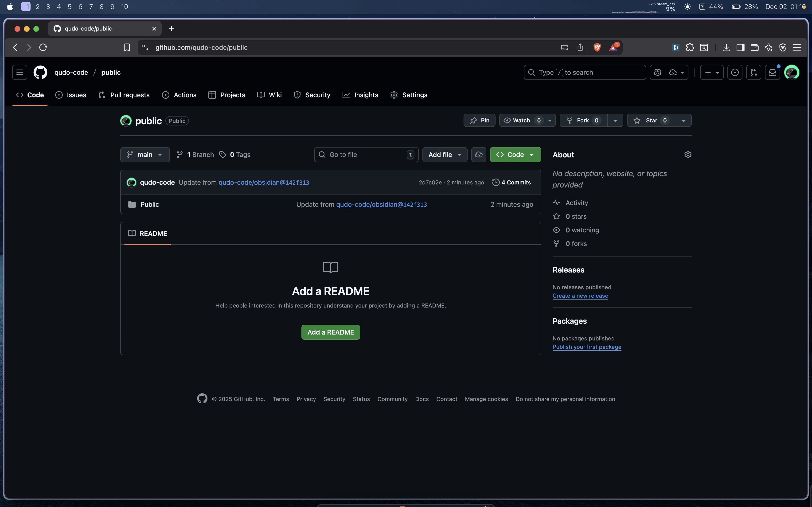812x507 pixels.
Task: Open the Create a new release link
Action: [x=580, y=296]
